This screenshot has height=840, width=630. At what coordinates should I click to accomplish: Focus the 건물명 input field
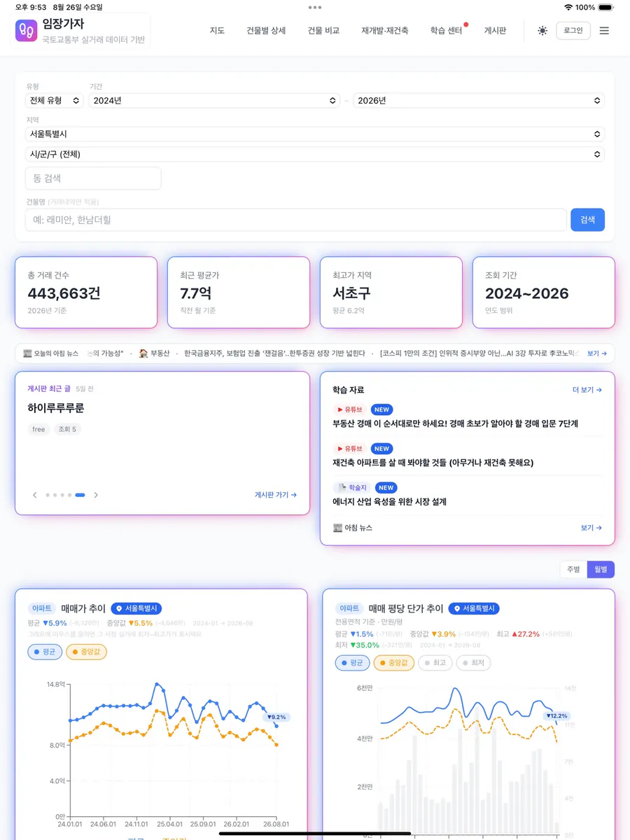[x=295, y=220]
